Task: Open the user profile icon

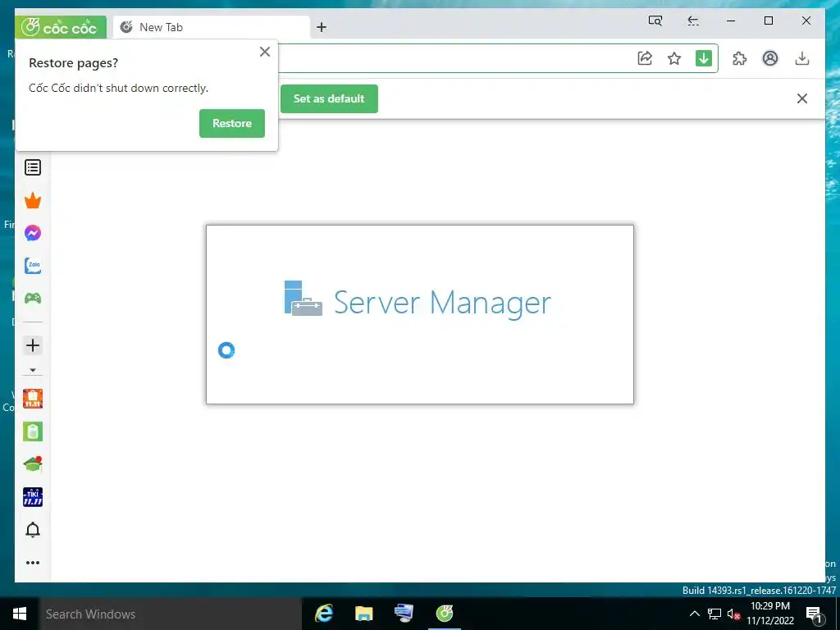Action: pyautogui.click(x=770, y=58)
